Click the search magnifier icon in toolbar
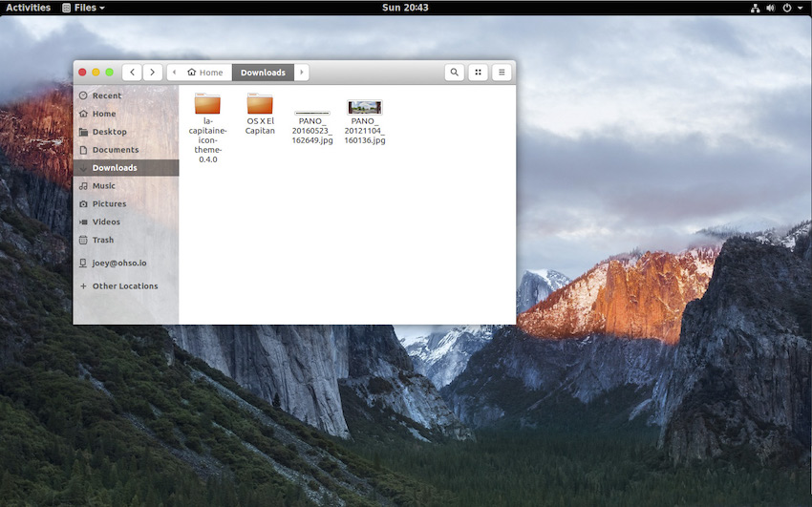812x507 pixels. click(x=454, y=73)
